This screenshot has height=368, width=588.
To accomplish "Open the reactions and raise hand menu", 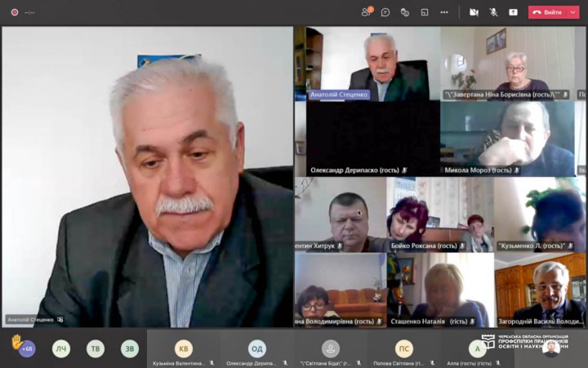I will click(404, 12).
